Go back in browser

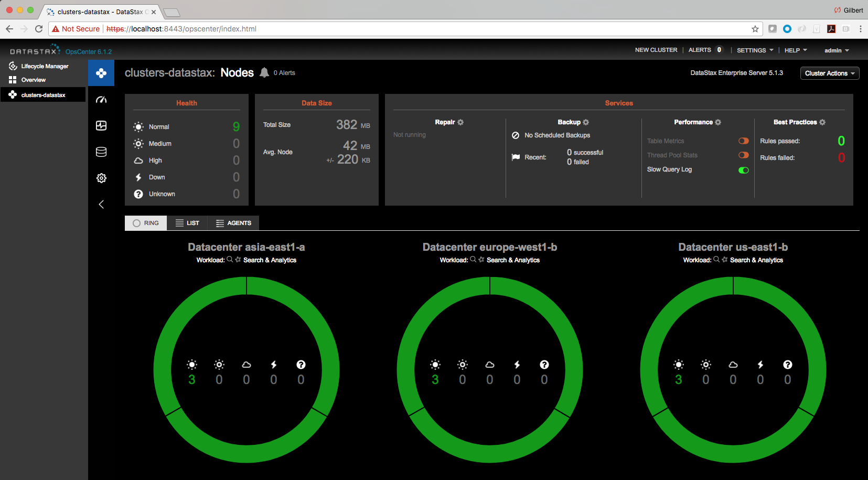pyautogui.click(x=9, y=29)
